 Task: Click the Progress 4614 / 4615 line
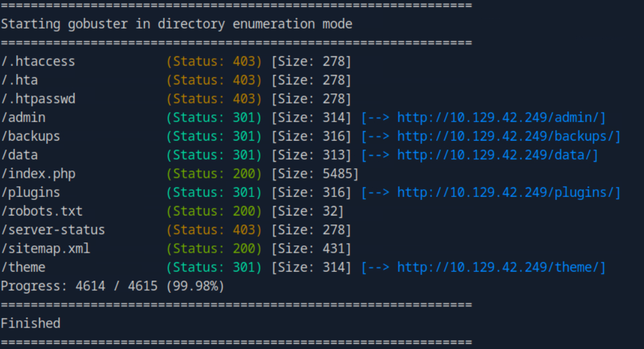click(x=113, y=286)
